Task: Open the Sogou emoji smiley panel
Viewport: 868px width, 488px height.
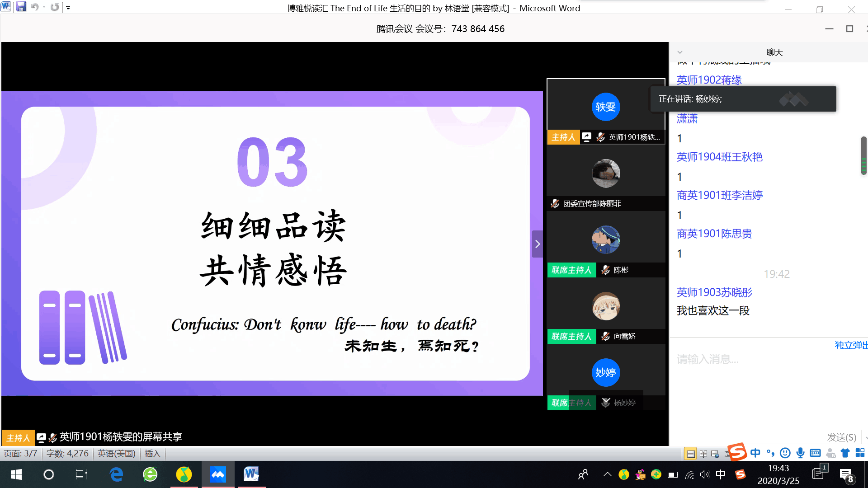Action: (785, 453)
